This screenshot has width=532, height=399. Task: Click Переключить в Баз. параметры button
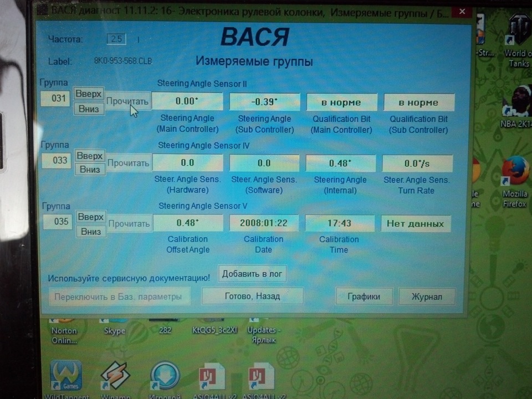click(x=119, y=296)
